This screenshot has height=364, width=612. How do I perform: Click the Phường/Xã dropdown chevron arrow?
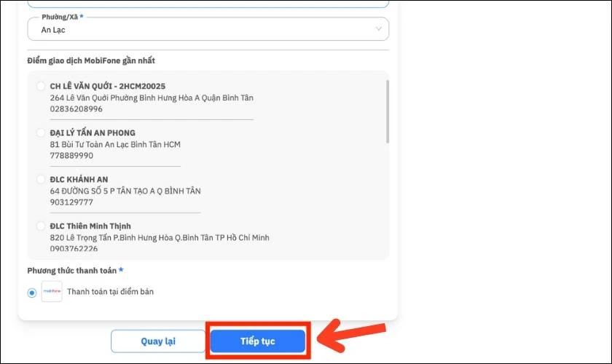[x=378, y=29]
